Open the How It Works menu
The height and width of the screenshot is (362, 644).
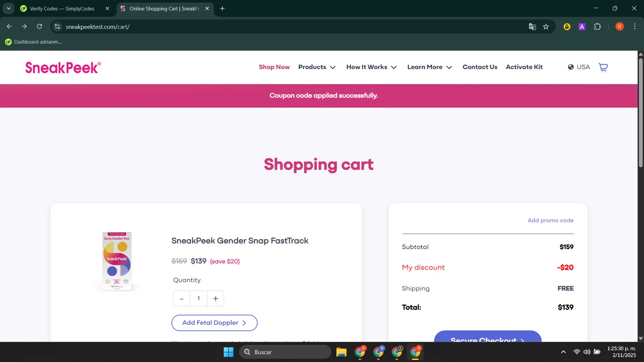coord(367,67)
